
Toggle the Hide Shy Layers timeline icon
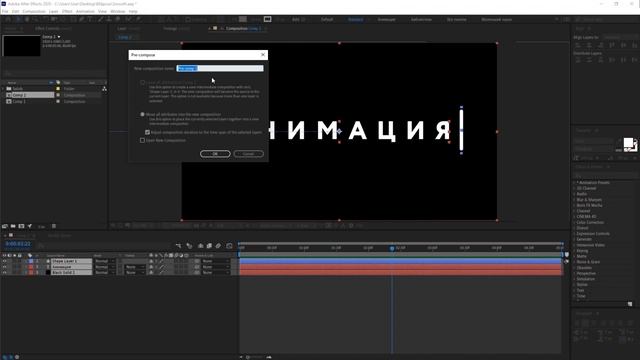coord(200,246)
